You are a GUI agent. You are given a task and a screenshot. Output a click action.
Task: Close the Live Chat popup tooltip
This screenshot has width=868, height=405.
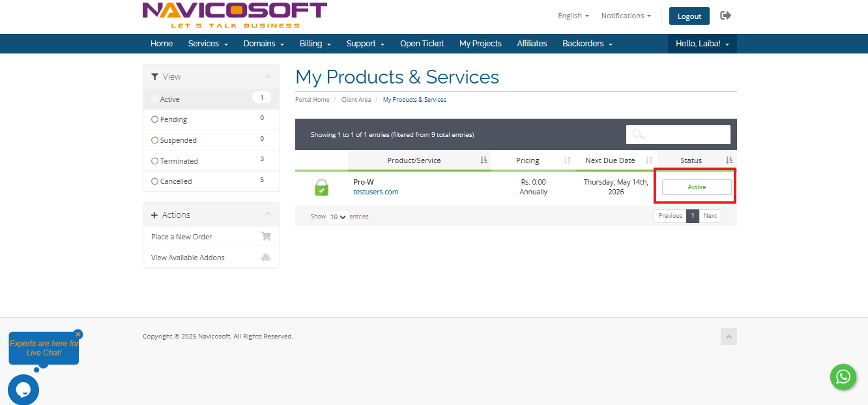[x=78, y=335]
